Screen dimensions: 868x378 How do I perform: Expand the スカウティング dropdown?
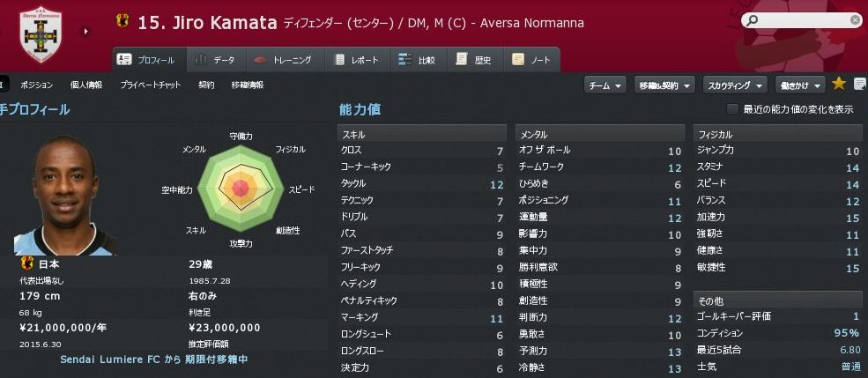pos(734,85)
